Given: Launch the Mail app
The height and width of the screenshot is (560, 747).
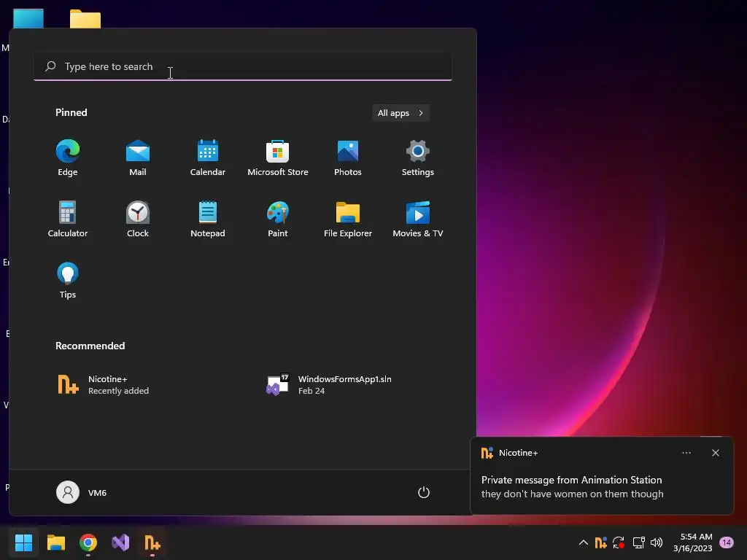Looking at the screenshot, I should (138, 158).
